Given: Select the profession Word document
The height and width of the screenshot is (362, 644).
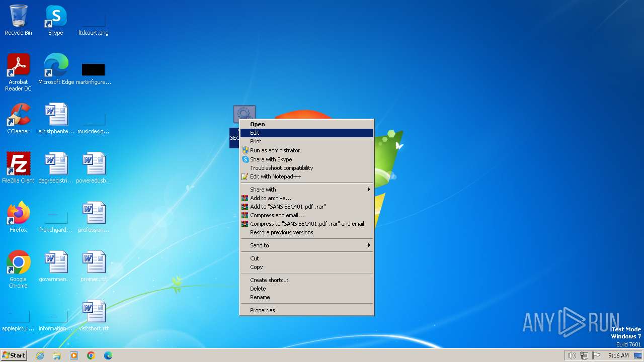Looking at the screenshot, I should point(94,217).
